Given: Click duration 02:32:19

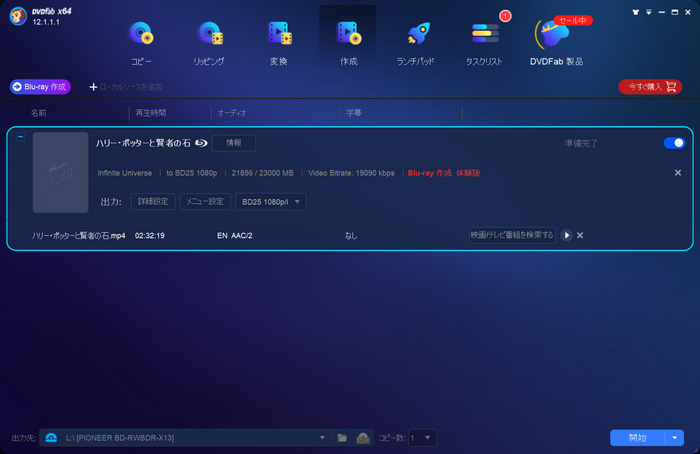Looking at the screenshot, I should click(x=150, y=236).
